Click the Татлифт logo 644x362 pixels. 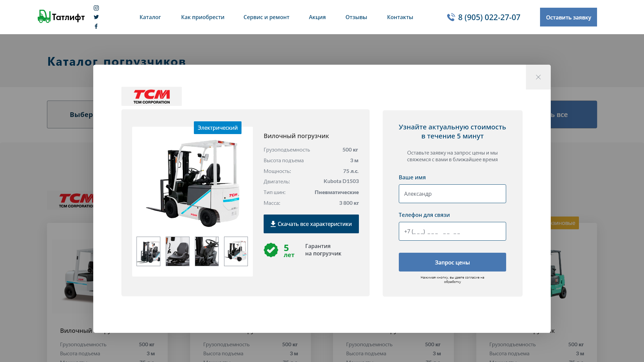pos(61,16)
